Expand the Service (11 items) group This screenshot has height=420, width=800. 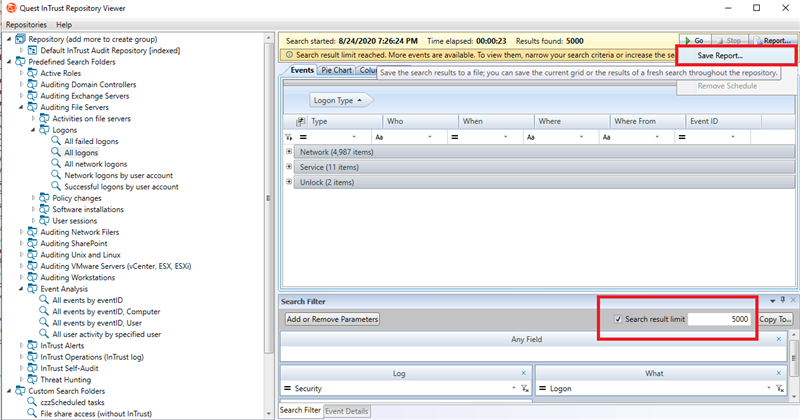[x=289, y=166]
